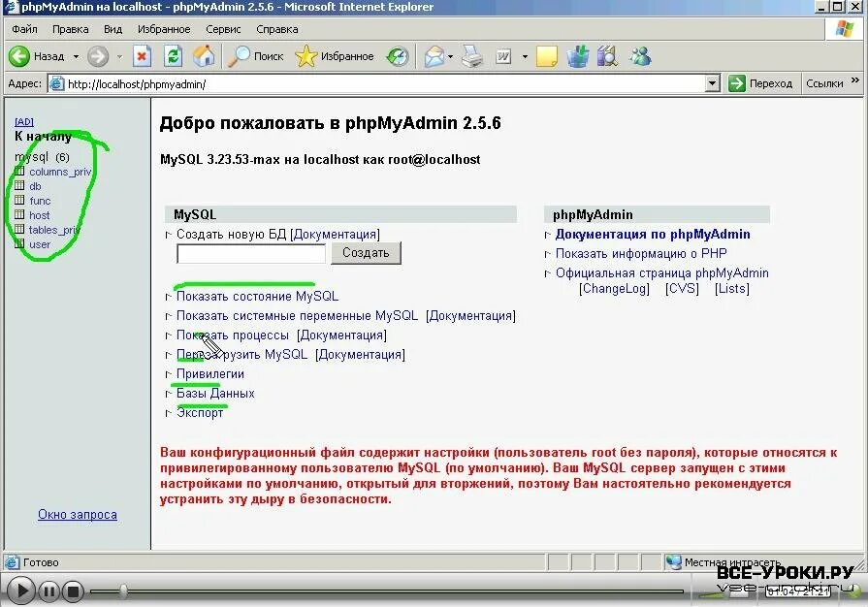This screenshot has width=868, height=607.
Task: Click the AD link in sidebar
Action: pos(24,122)
